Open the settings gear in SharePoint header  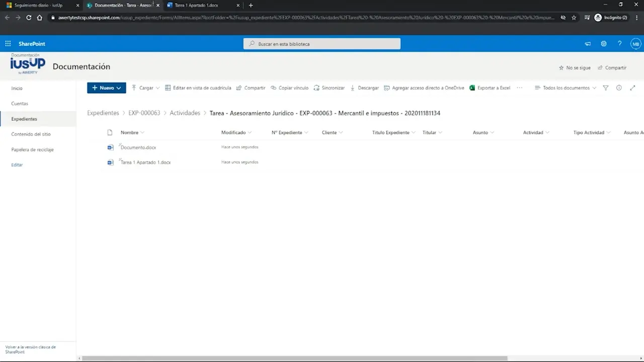pyautogui.click(x=603, y=44)
